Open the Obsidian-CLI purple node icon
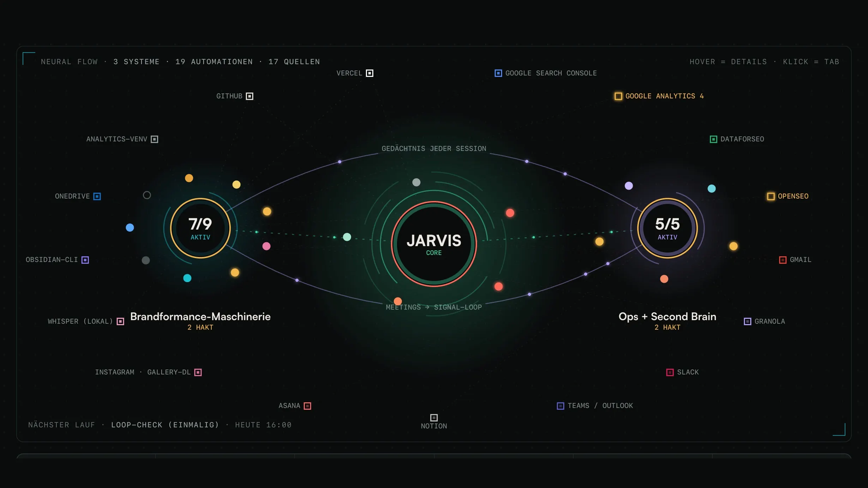The width and height of the screenshot is (868, 488). point(85,260)
